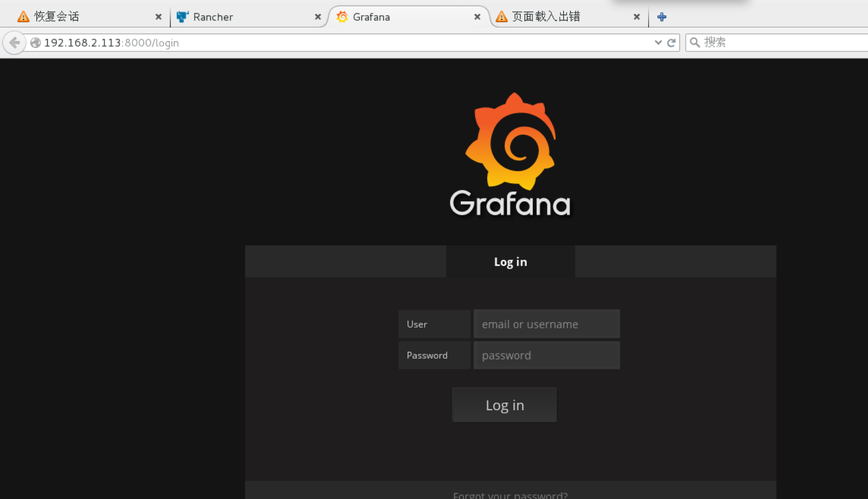Click the search magnifier icon
The width and height of the screenshot is (868, 499).
695,43
